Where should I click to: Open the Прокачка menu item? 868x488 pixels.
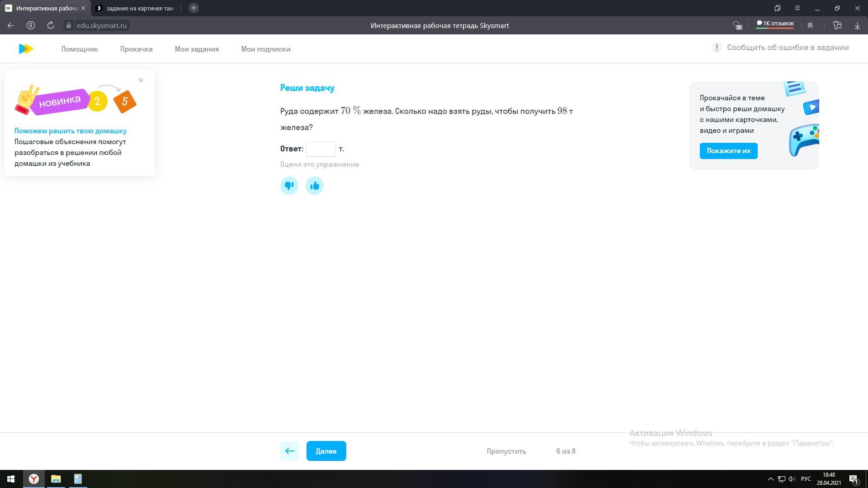136,49
